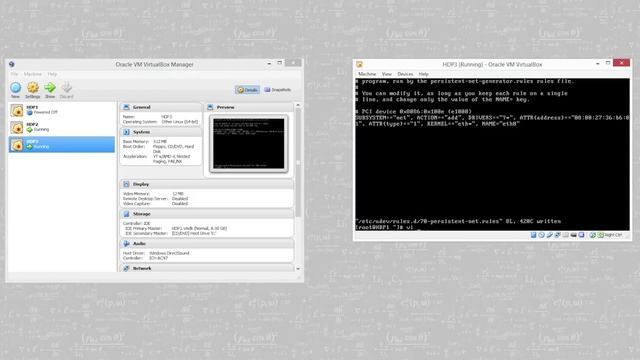Switch to the Snapshots view button
Image resolution: width=640 pixels, height=360 pixels.
pos(278,90)
